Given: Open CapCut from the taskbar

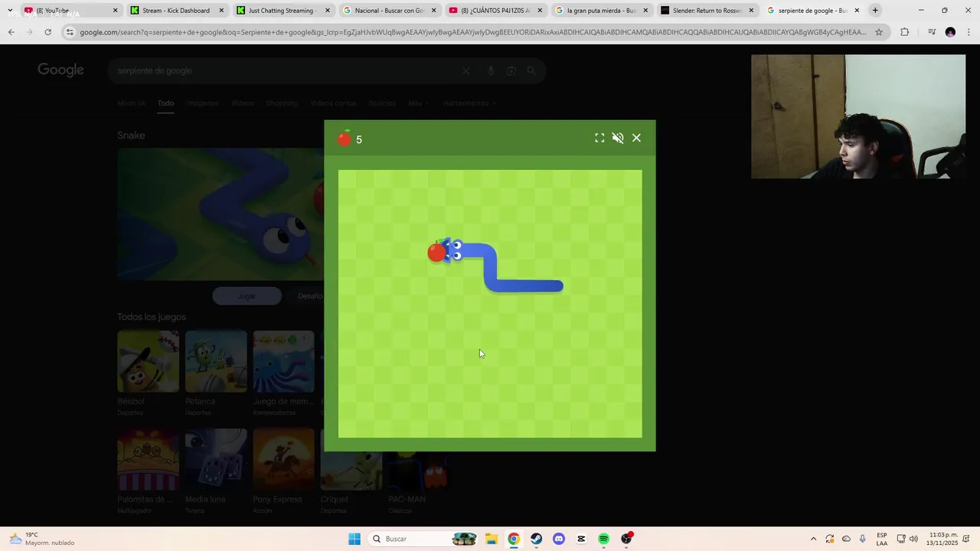Looking at the screenshot, I should pos(581,539).
